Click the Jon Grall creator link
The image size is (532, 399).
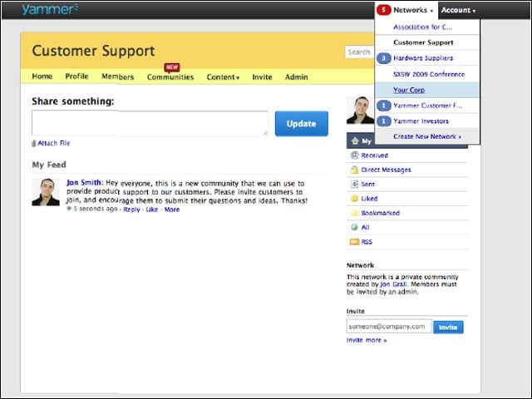tap(393, 284)
